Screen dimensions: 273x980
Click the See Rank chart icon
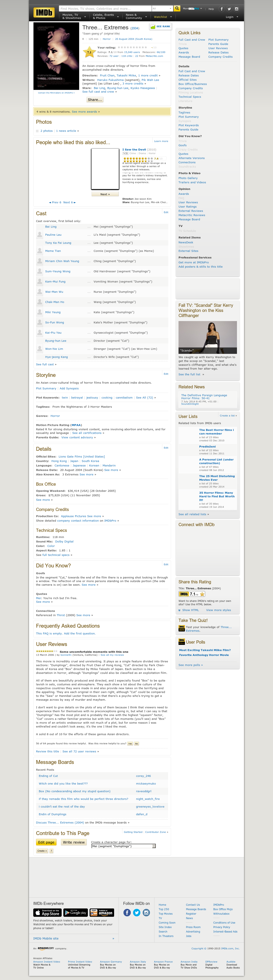[x=153, y=27]
